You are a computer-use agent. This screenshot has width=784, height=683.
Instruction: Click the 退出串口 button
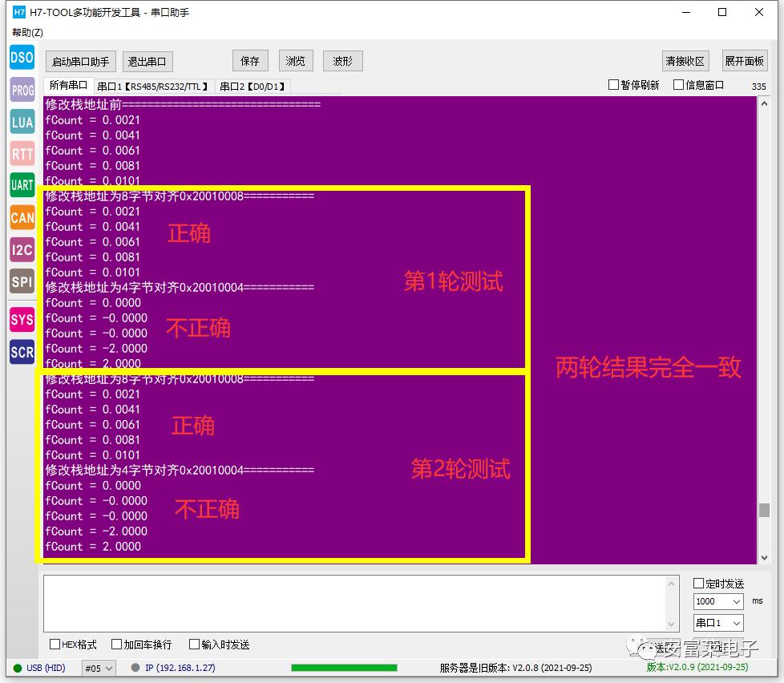point(147,62)
